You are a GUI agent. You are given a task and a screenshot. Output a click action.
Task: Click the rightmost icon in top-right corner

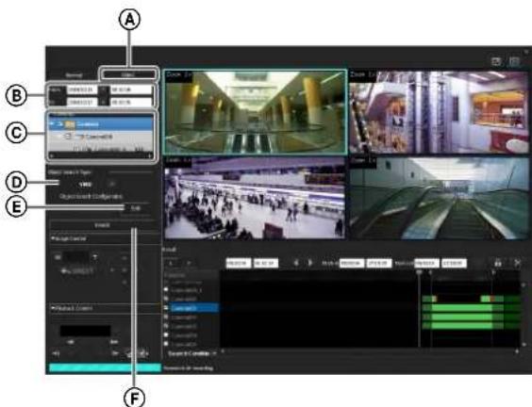click(515, 61)
